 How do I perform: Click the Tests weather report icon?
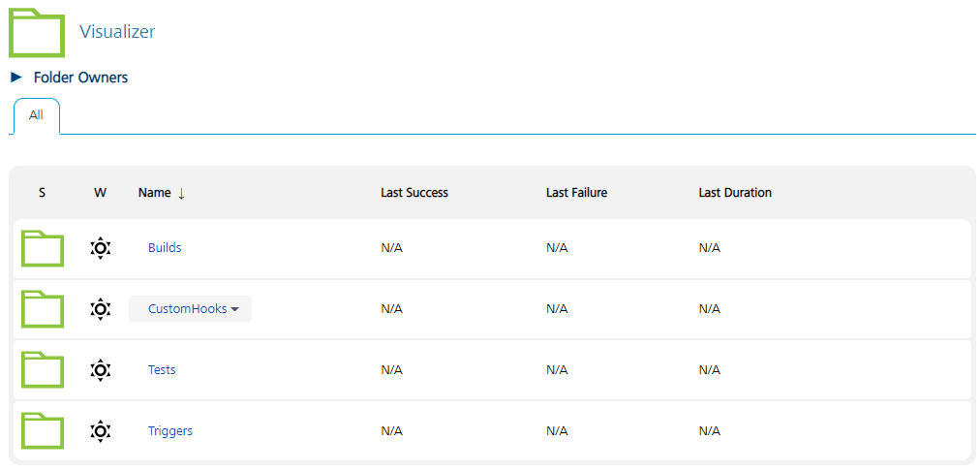tap(101, 370)
